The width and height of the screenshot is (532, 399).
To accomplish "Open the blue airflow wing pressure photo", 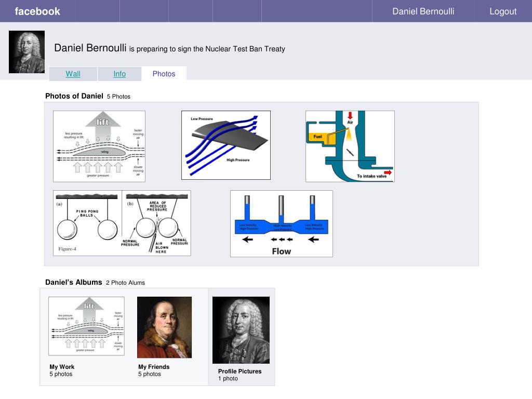I will (x=225, y=145).
